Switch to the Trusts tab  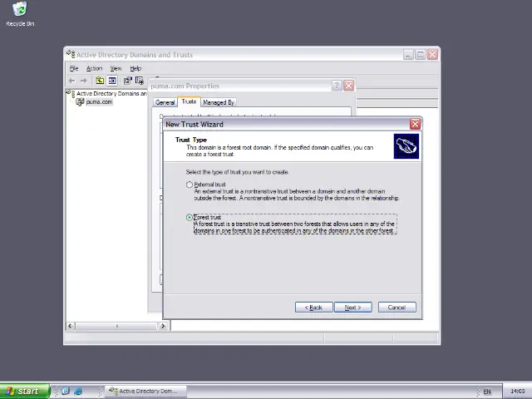[189, 101]
